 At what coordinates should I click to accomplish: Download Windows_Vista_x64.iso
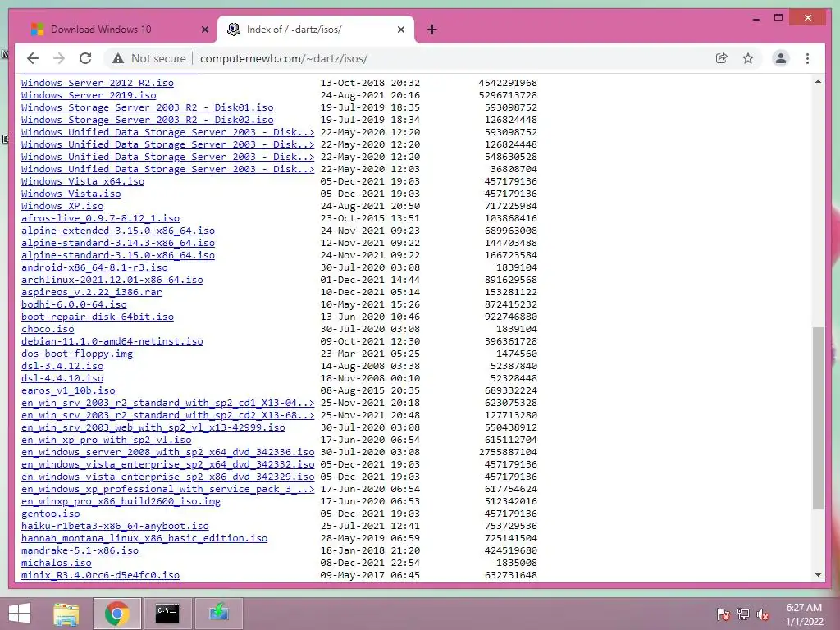[83, 181]
